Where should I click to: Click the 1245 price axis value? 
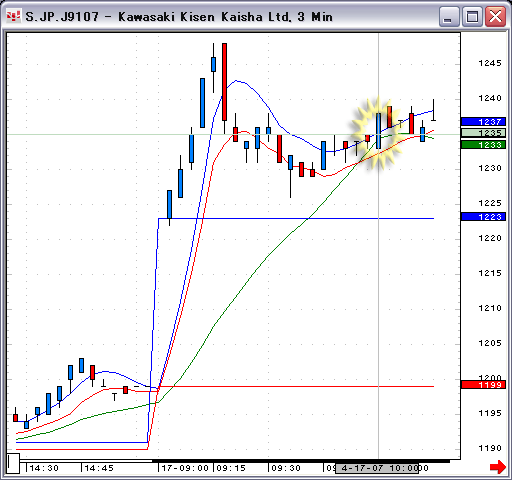point(490,63)
